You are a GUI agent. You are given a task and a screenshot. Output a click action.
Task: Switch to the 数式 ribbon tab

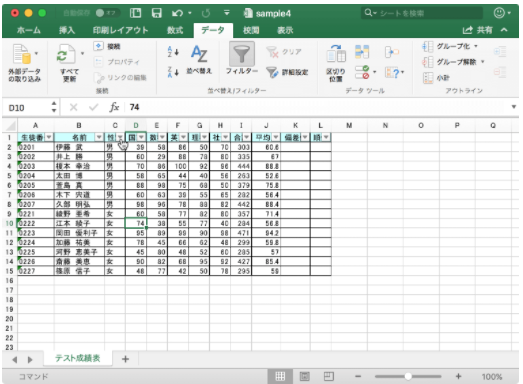(x=175, y=30)
